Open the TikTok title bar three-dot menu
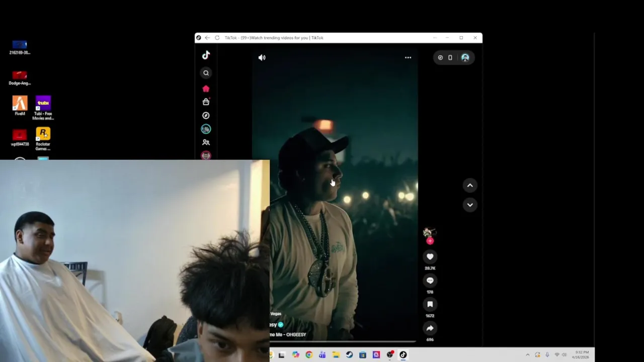 435,38
